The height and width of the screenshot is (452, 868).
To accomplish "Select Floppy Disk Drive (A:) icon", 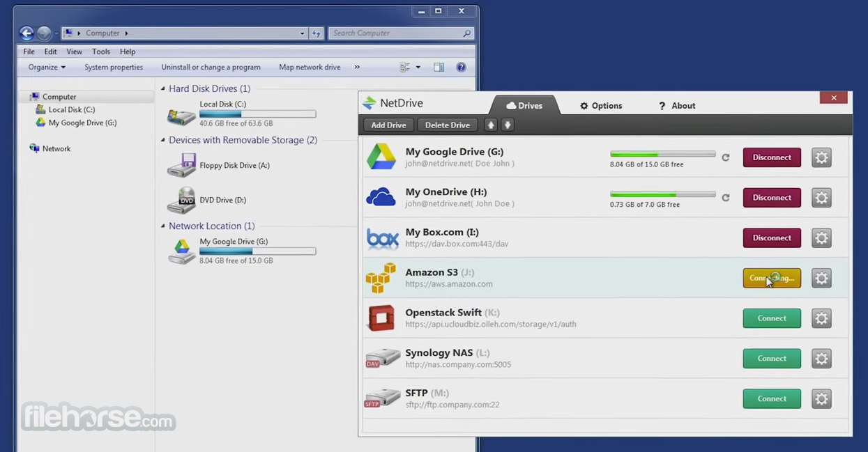I will coord(181,166).
